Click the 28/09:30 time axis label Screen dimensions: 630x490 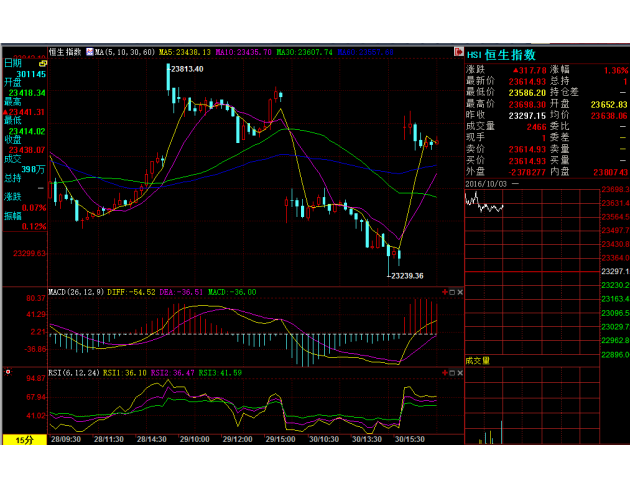[66, 439]
